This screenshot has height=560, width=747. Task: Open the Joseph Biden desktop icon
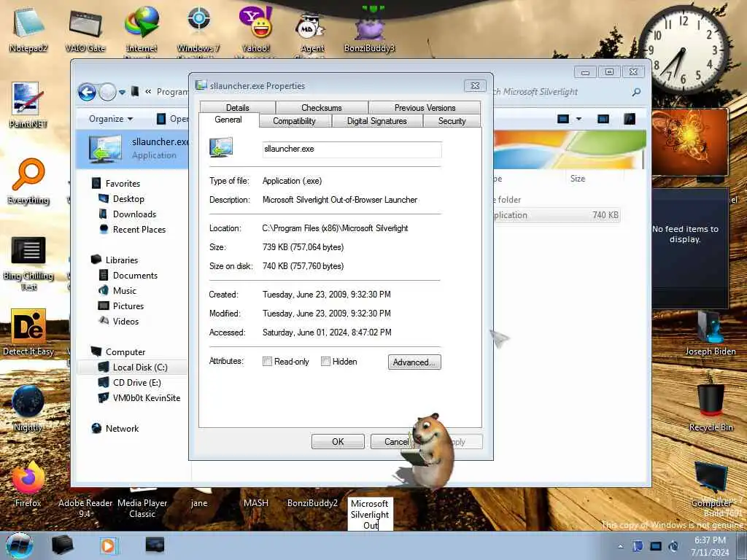(x=711, y=332)
